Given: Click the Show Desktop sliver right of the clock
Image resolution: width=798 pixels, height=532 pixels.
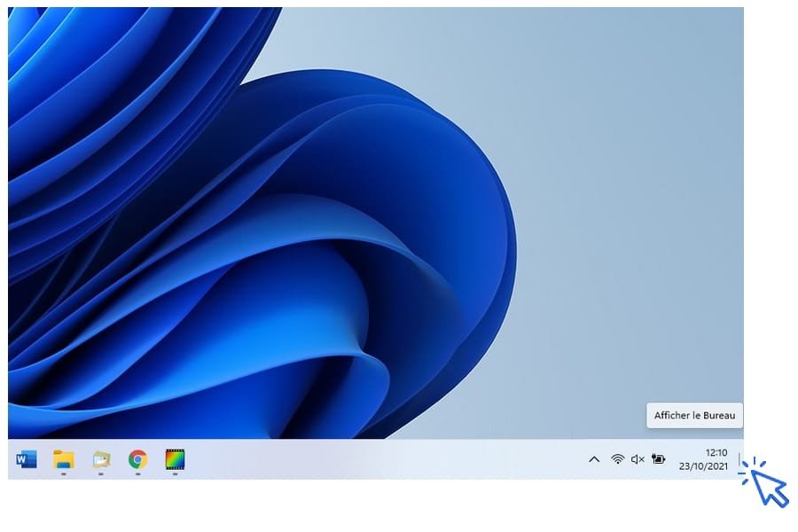Looking at the screenshot, I should (739, 459).
